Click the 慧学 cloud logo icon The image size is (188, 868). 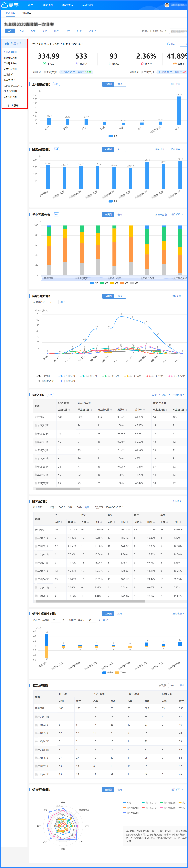click(4, 5)
